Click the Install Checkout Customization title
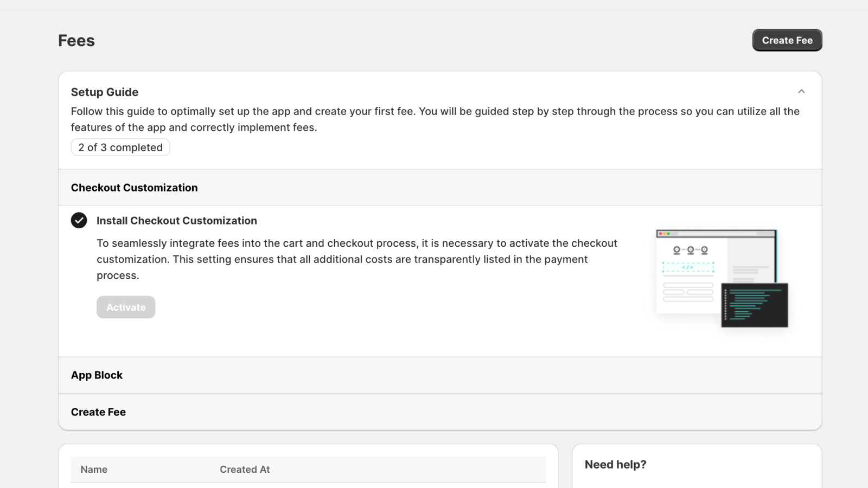This screenshot has height=488, width=868. (177, 220)
